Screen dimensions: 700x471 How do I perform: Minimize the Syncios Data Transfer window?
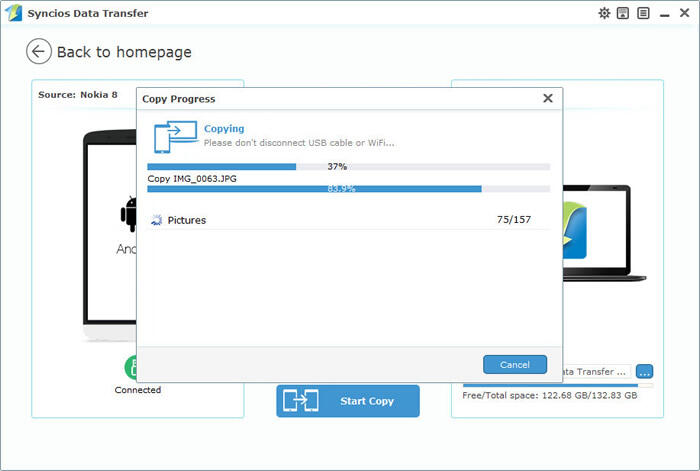pos(664,15)
